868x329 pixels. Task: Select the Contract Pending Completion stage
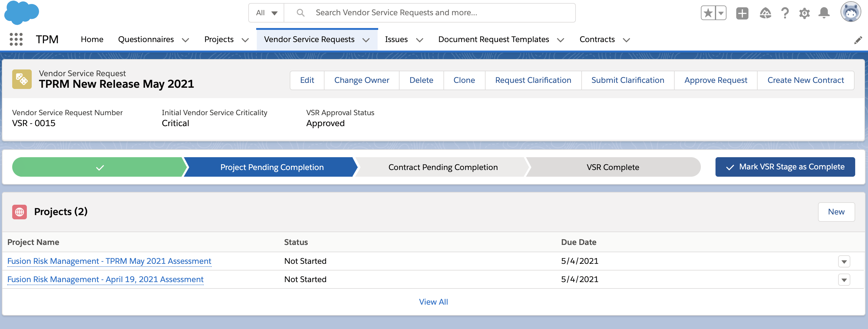click(443, 167)
